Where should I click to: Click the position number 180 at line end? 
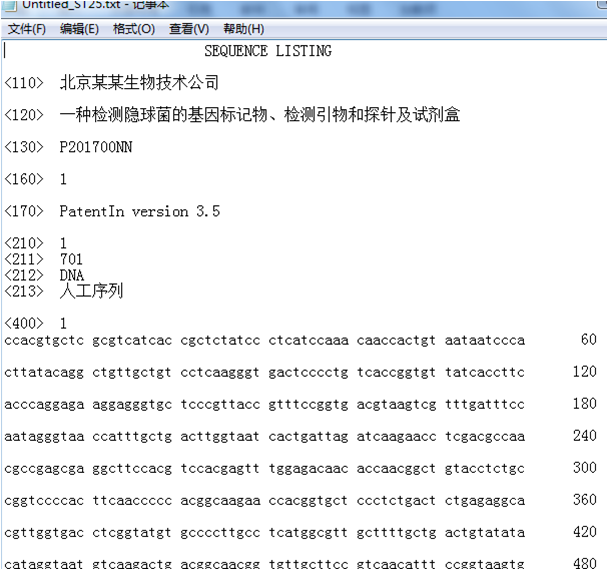point(584,404)
